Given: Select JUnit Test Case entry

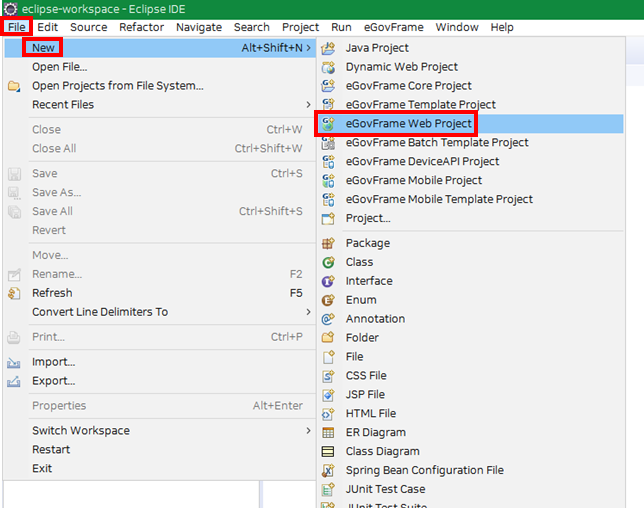Looking at the screenshot, I should pos(471,489).
